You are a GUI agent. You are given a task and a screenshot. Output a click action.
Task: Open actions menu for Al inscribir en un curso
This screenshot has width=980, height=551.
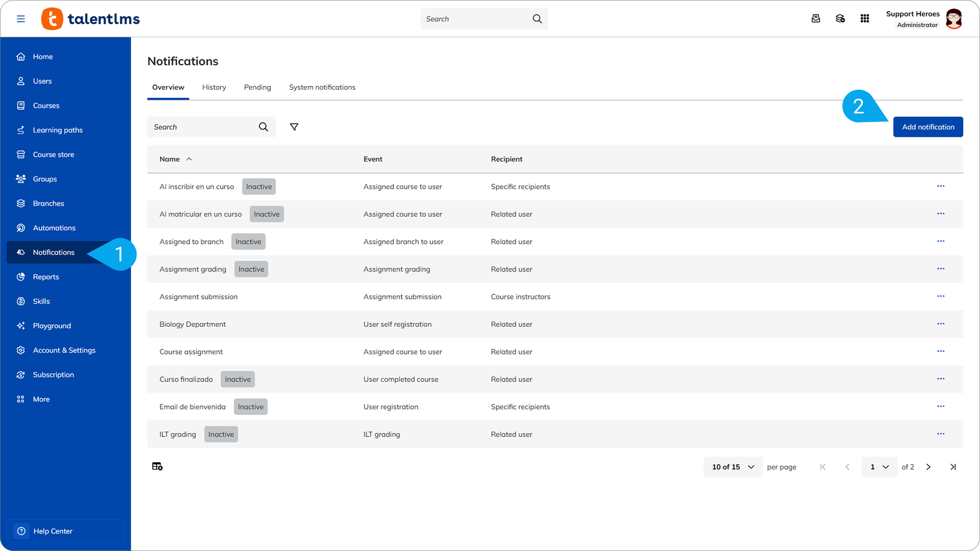(x=941, y=186)
